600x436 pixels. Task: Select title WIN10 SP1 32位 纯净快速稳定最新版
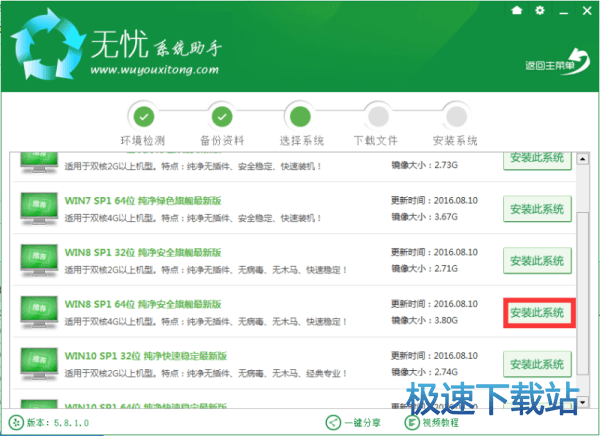(x=146, y=356)
